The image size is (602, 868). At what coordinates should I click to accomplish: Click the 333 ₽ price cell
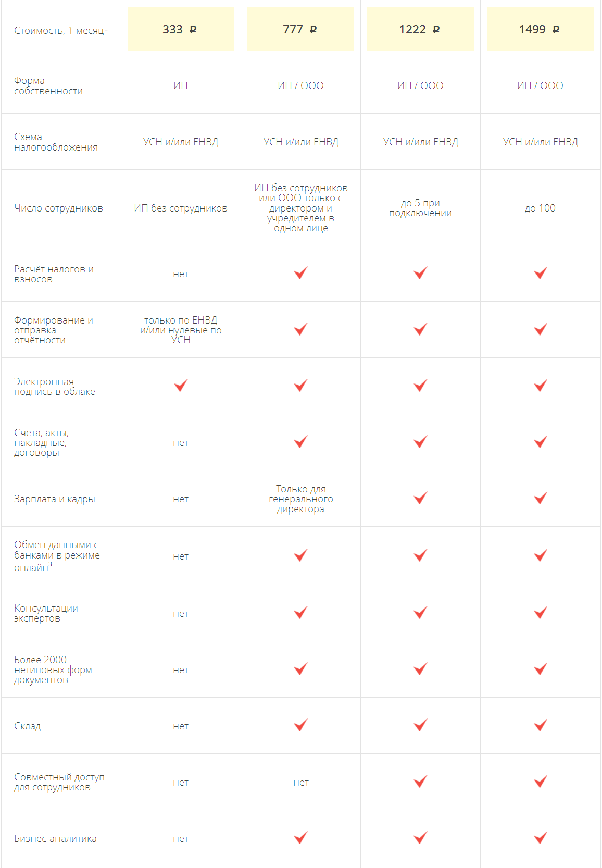pos(181,29)
